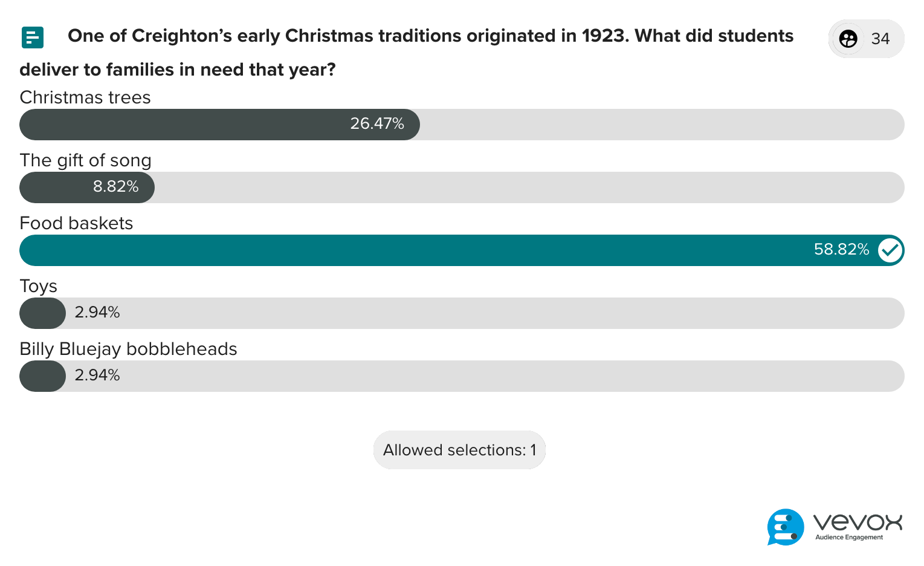The image size is (924, 566).
Task: Select the Billy Bluejay bobbleheads option
Action: click(128, 349)
